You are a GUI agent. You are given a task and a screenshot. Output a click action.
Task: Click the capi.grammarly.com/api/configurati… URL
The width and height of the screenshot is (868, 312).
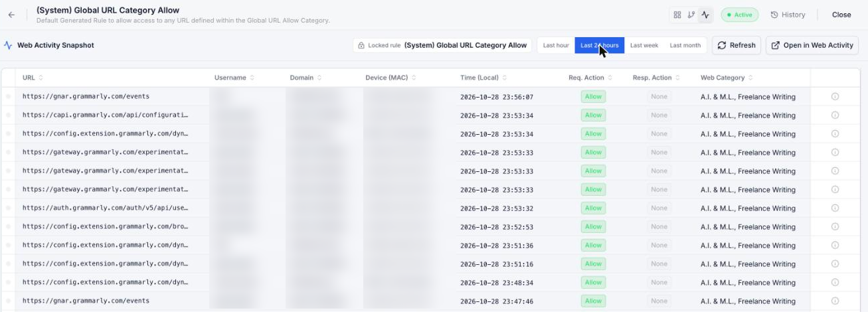coord(105,115)
